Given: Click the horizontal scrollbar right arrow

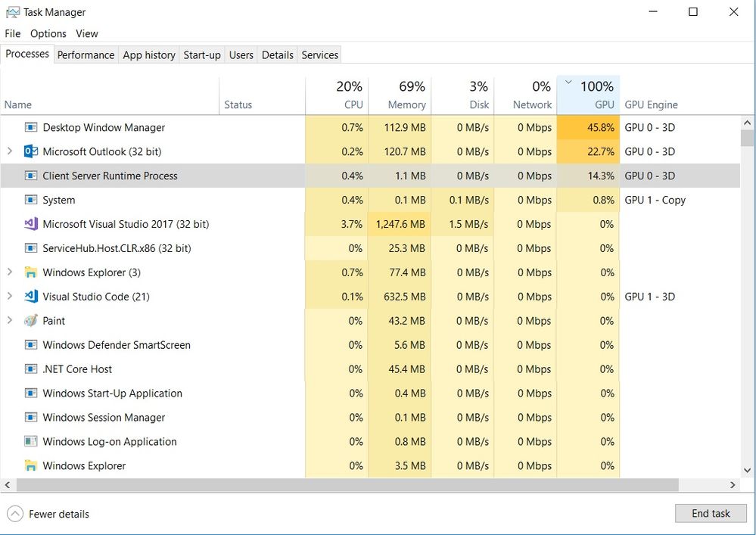Looking at the screenshot, I should pos(733,485).
